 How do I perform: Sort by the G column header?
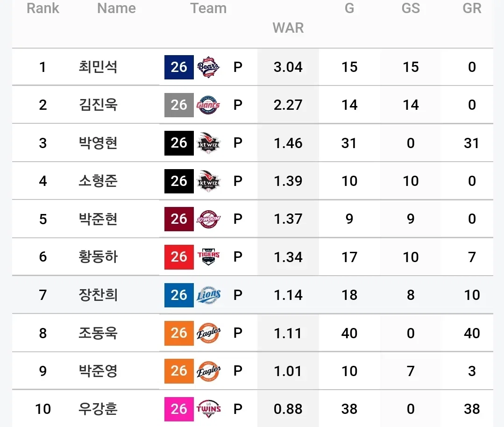[349, 8]
